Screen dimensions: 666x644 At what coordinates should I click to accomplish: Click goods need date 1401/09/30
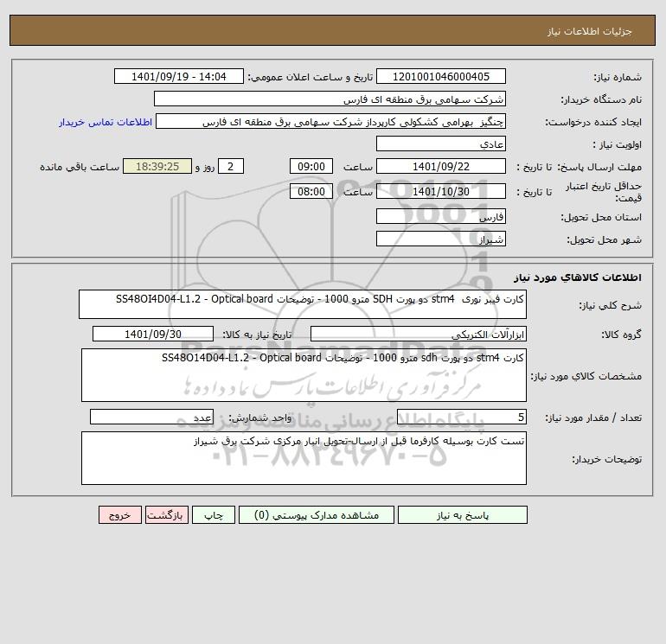153,334
